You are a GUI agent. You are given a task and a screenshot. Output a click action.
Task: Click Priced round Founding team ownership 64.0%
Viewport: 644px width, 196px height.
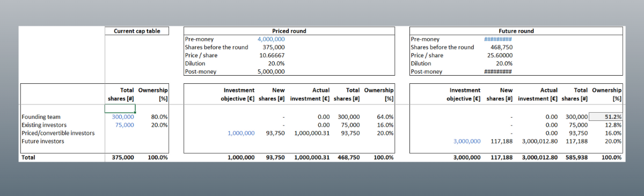point(385,117)
